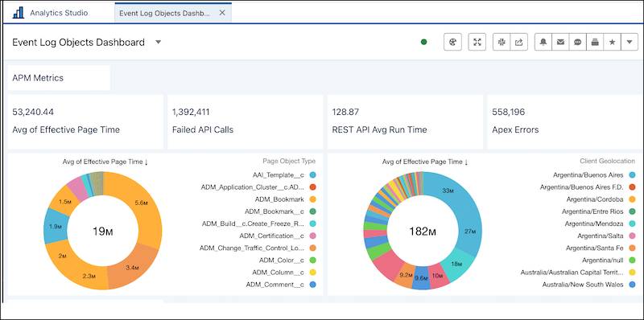The height and width of the screenshot is (320, 644).
Task: Click the Argentina/Santa Fe legend swatch
Action: click(632, 248)
